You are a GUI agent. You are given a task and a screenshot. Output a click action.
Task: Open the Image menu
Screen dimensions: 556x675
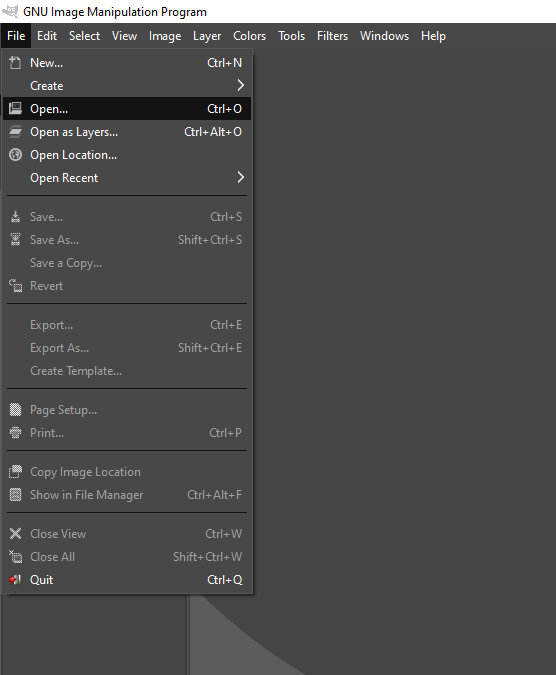(x=165, y=36)
